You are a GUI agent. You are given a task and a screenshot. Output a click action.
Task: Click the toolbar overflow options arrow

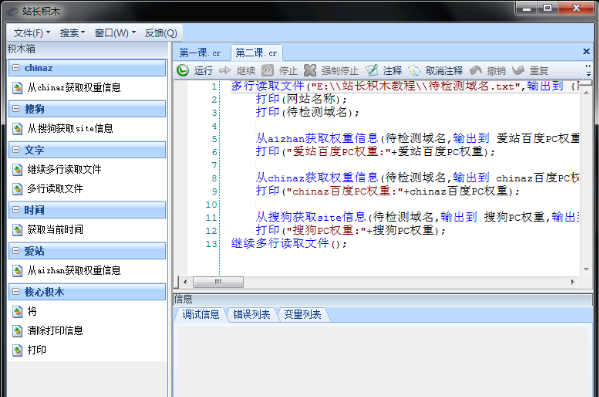[588, 70]
